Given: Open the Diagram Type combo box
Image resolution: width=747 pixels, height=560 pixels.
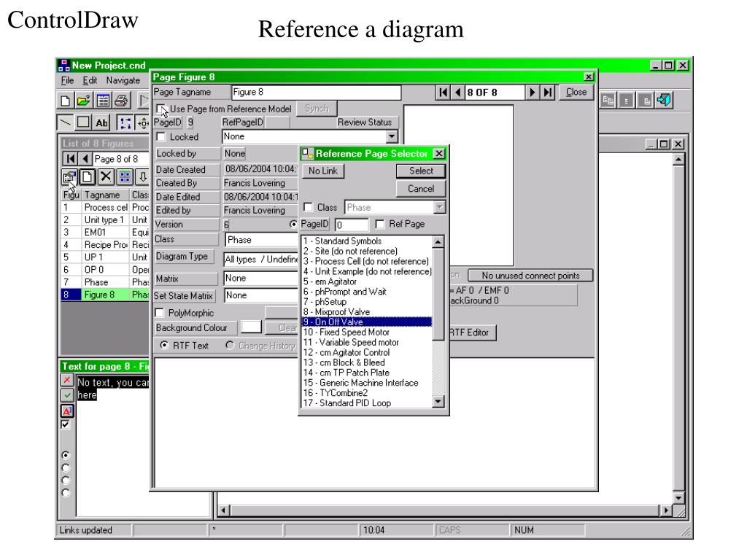Looking at the screenshot, I should coord(261,259).
